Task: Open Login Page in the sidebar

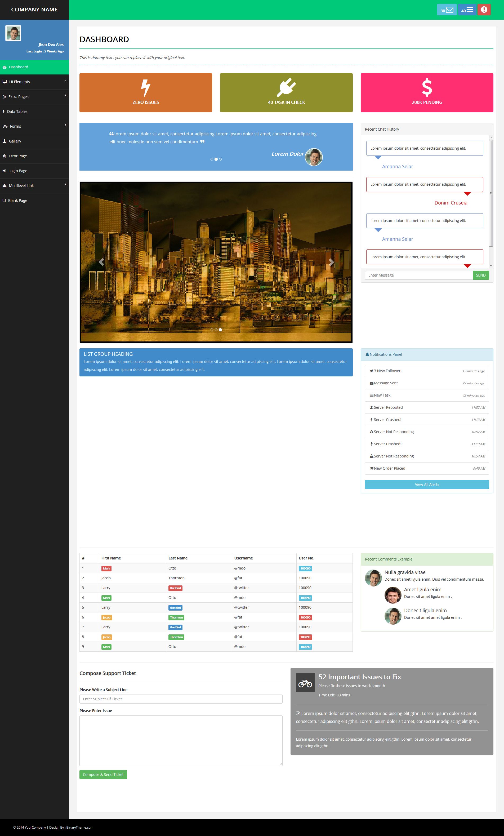Action: pos(34,171)
